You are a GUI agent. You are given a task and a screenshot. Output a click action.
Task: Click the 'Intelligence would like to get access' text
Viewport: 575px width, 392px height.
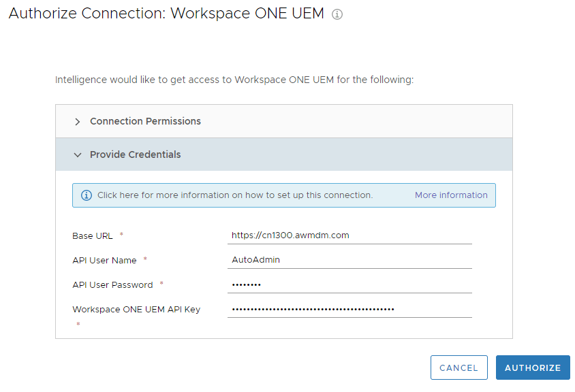pyautogui.click(x=234, y=80)
